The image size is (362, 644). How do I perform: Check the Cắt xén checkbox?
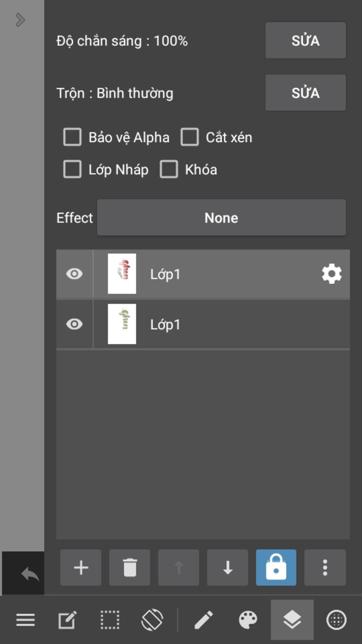point(190,137)
